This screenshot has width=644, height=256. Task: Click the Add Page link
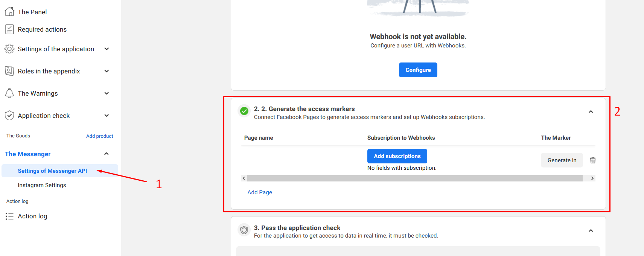[260, 192]
